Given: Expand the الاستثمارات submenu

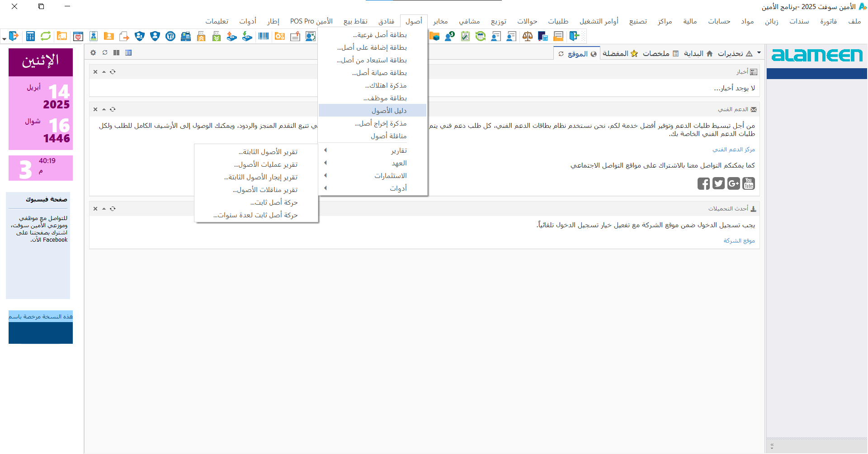Looking at the screenshot, I should point(390,176).
